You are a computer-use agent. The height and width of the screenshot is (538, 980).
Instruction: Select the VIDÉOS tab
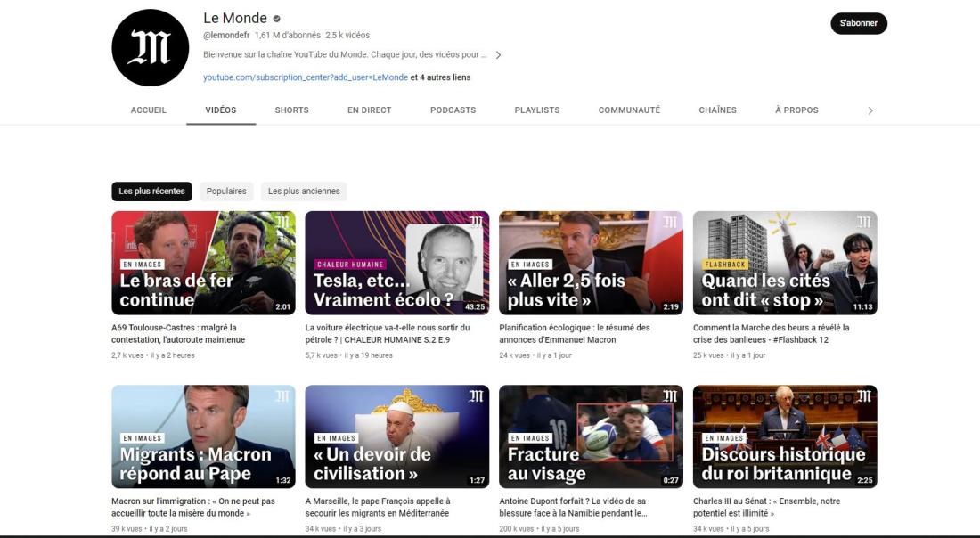pos(221,110)
